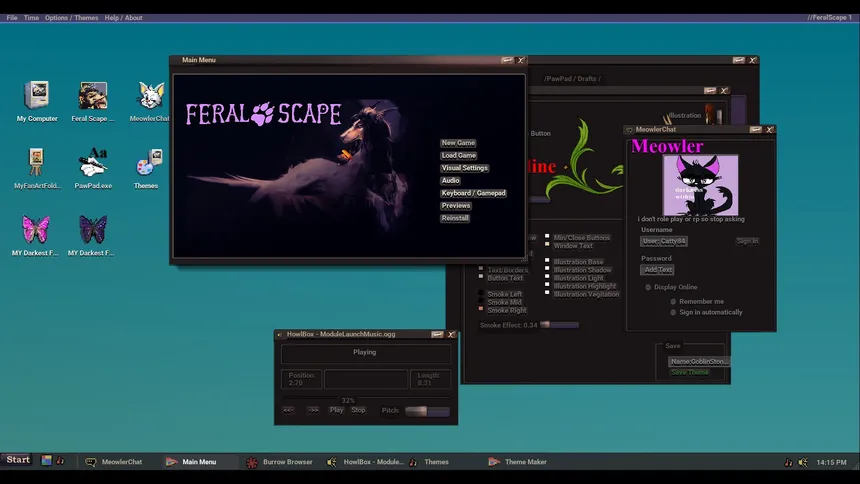
Task: Start a New Game in Main Menu
Action: click(x=458, y=143)
